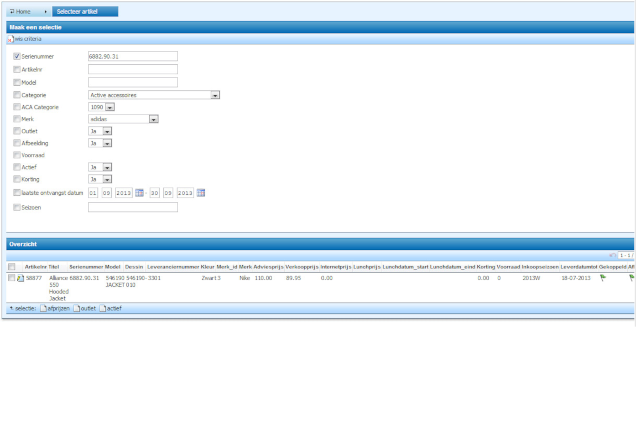Uncheck the Serienummer checkbox
Image resolution: width=636 pixels, height=424 pixels.
(x=17, y=56)
